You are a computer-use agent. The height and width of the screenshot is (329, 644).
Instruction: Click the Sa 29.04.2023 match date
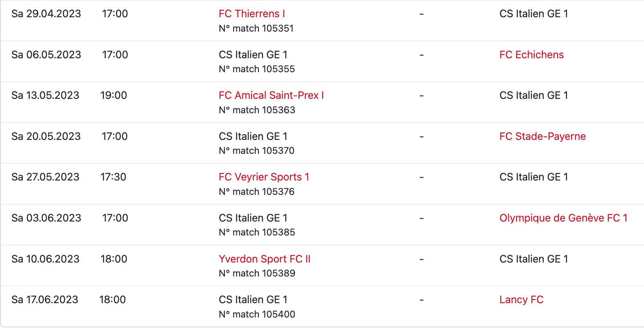click(x=46, y=14)
